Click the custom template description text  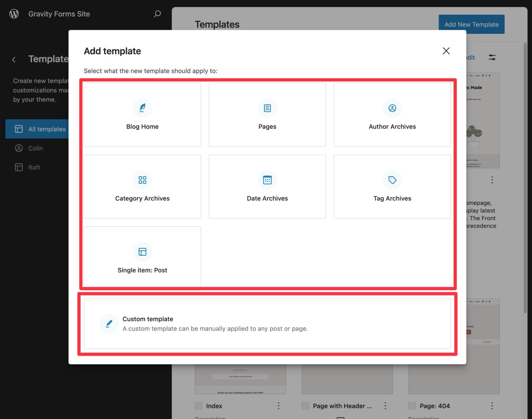click(215, 329)
